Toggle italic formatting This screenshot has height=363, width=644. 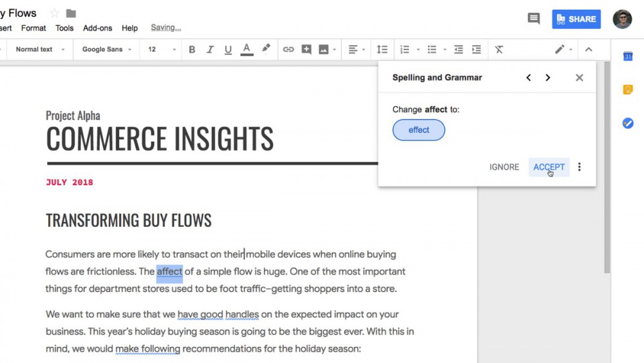pyautogui.click(x=210, y=50)
